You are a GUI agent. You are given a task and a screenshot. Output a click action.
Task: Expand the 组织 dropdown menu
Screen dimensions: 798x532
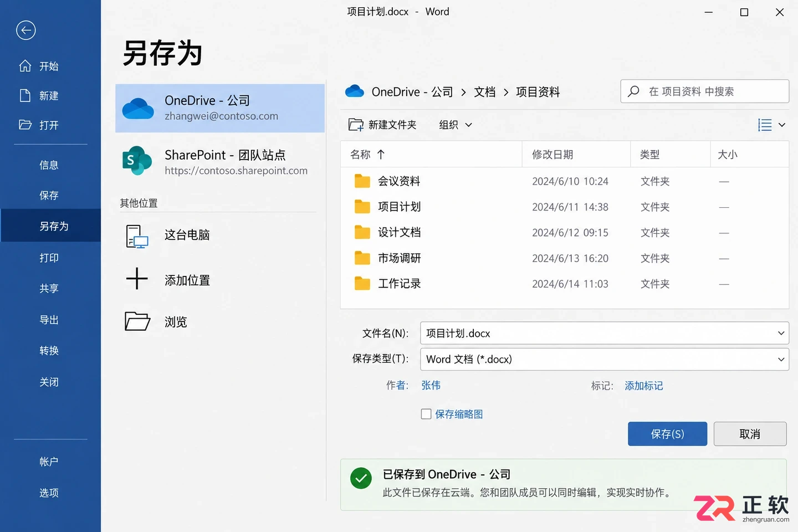[456, 125]
